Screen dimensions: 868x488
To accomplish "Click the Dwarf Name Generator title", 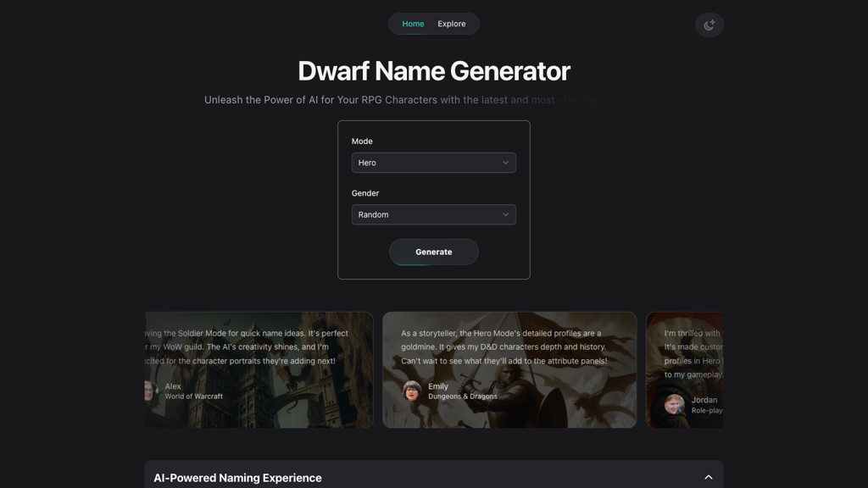I will 433,71.
